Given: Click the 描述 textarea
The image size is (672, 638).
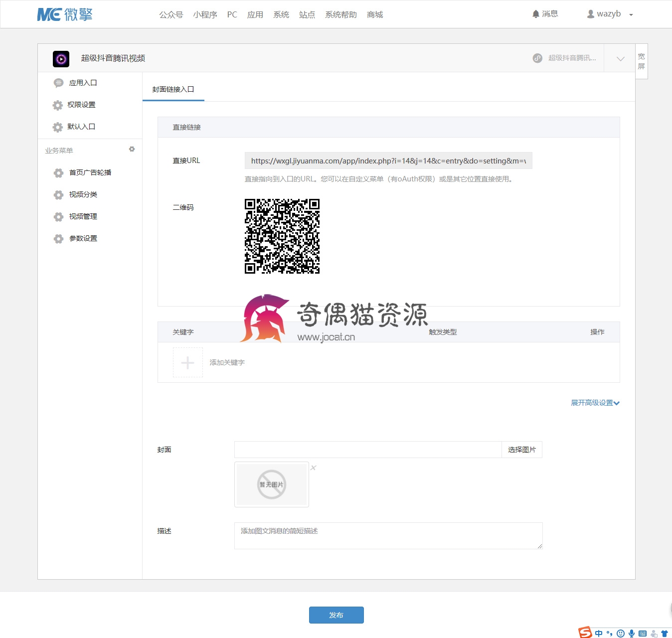Looking at the screenshot, I should (388, 536).
